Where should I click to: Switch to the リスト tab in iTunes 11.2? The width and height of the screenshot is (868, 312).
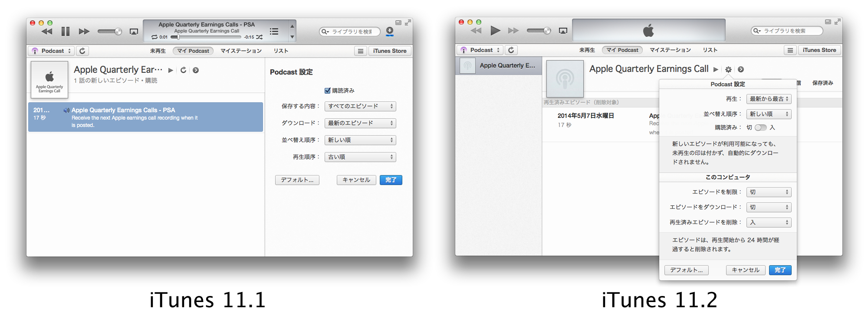tap(710, 50)
